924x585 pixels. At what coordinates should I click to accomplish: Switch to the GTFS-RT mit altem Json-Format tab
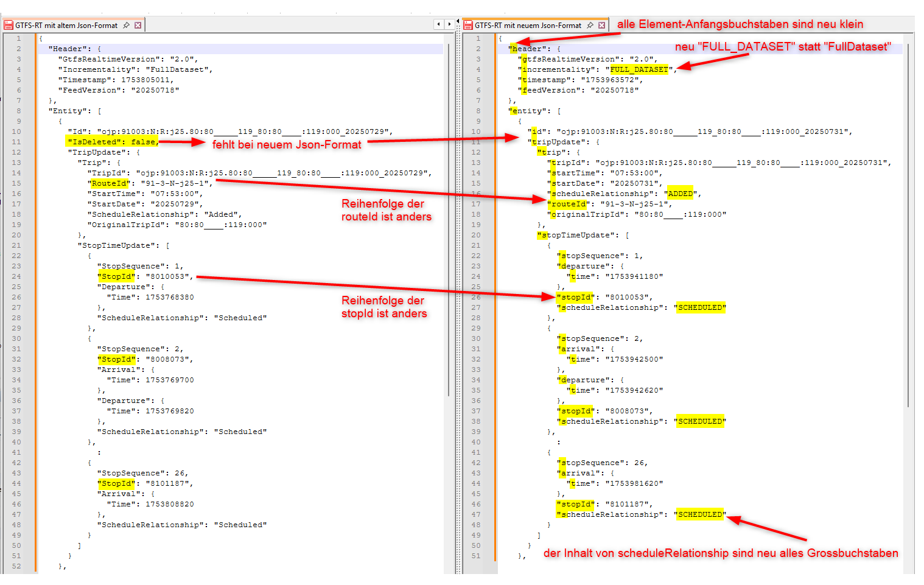tap(67, 25)
